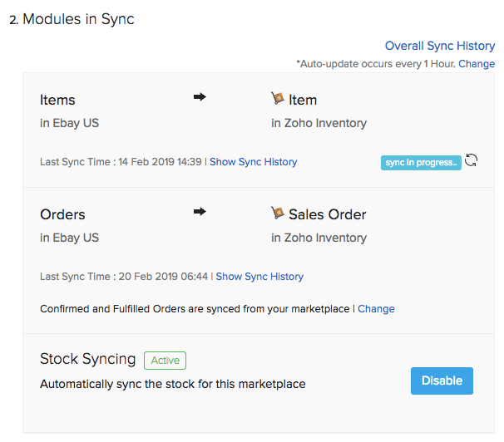Click the arrow icon beside Orders
Viewport: 504px width, 442px height.
(200, 213)
